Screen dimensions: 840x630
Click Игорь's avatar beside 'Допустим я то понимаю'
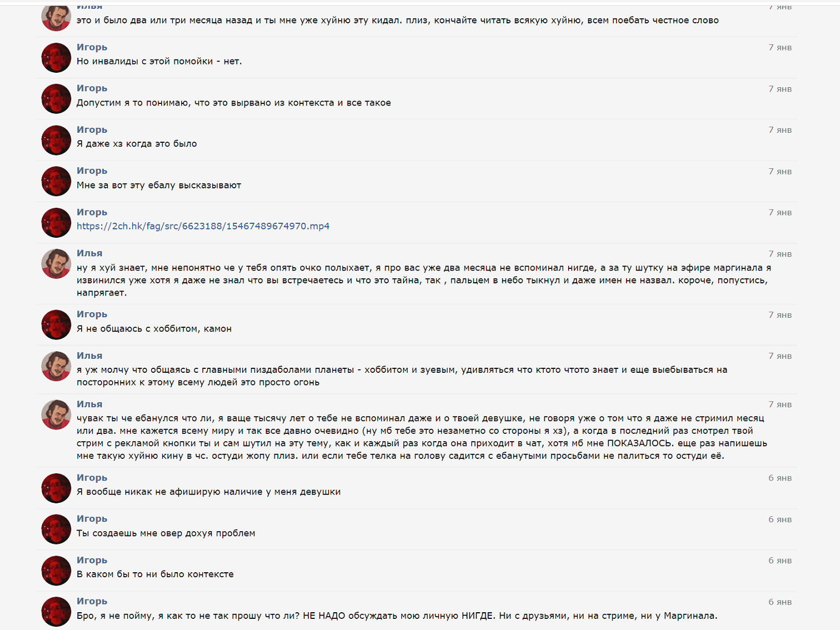click(56, 99)
